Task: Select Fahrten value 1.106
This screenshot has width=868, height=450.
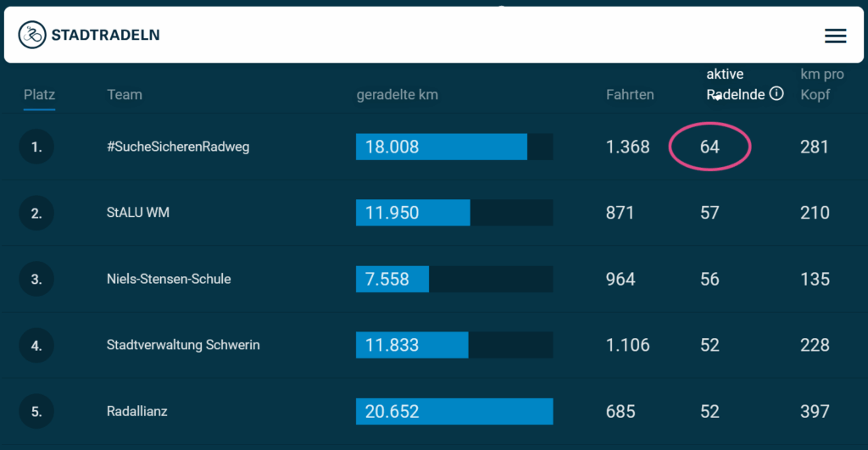Action: (x=628, y=345)
